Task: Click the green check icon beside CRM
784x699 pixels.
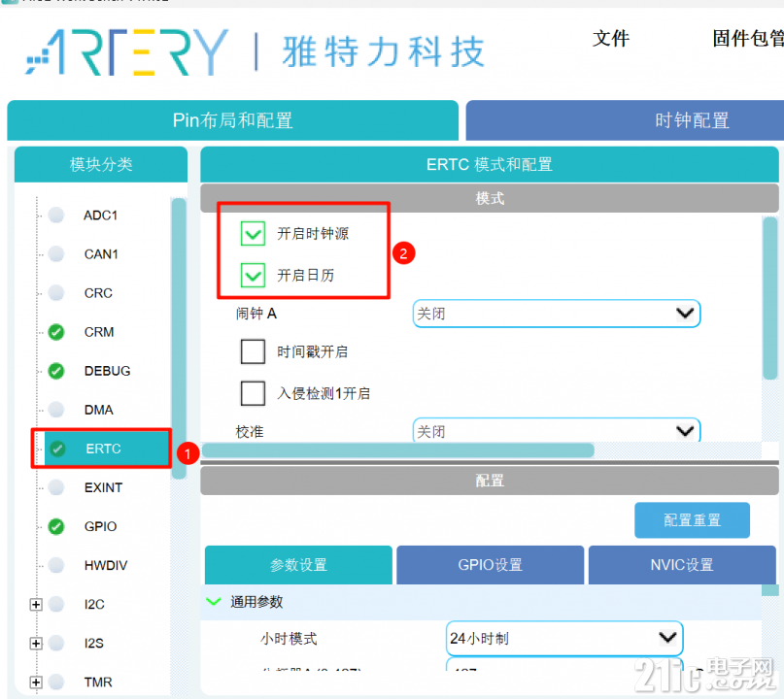Action: (56, 332)
